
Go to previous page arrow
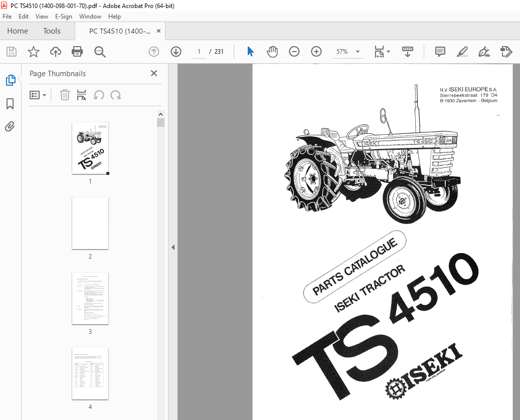coord(154,52)
